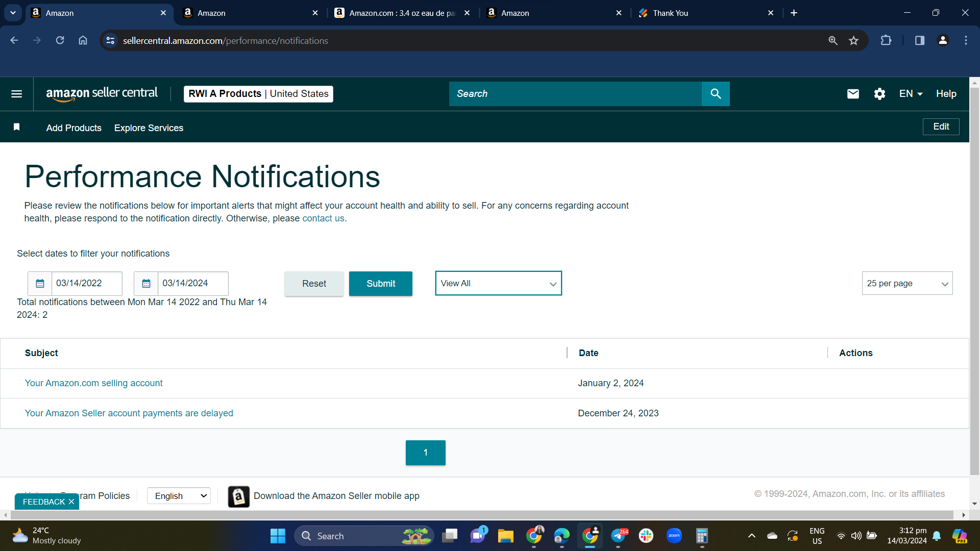Viewport: 980px width, 551px height.
Task: Reload the current page
Action: [60, 40]
